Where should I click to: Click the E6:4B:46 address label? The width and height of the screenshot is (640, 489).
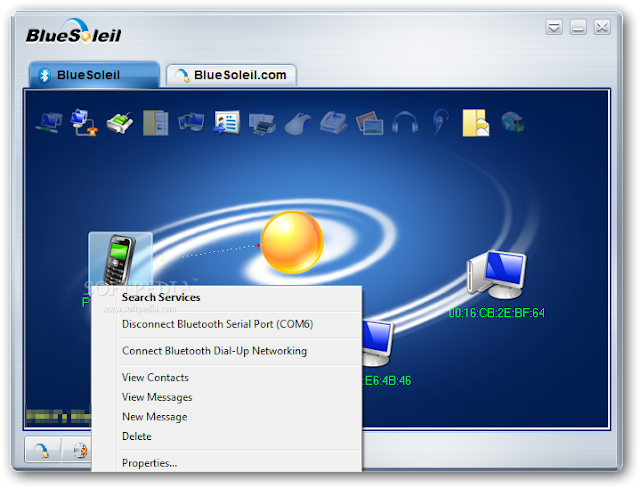(x=387, y=381)
